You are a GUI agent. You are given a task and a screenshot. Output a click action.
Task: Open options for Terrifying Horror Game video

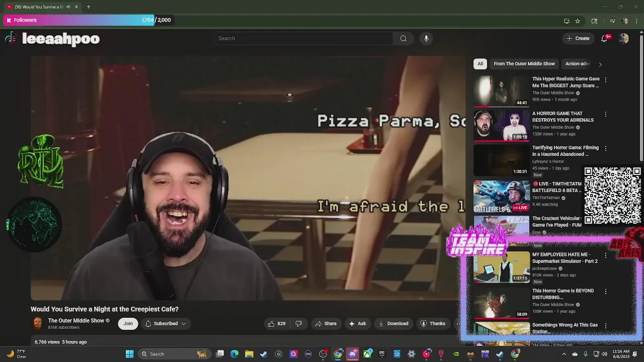605,148
